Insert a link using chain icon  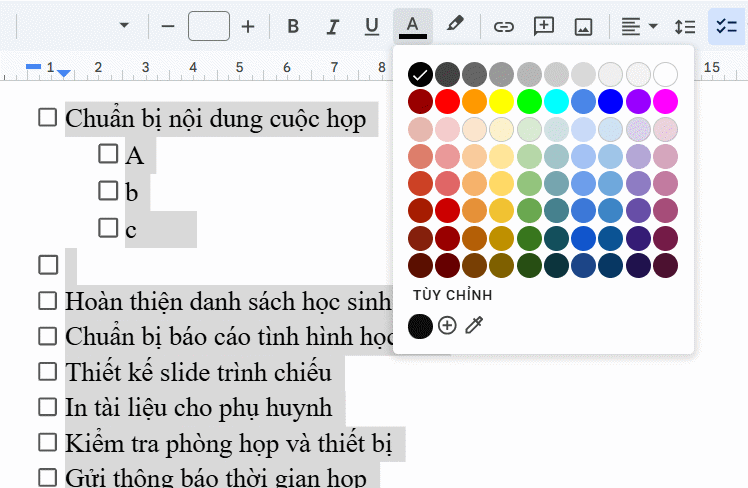click(x=503, y=27)
